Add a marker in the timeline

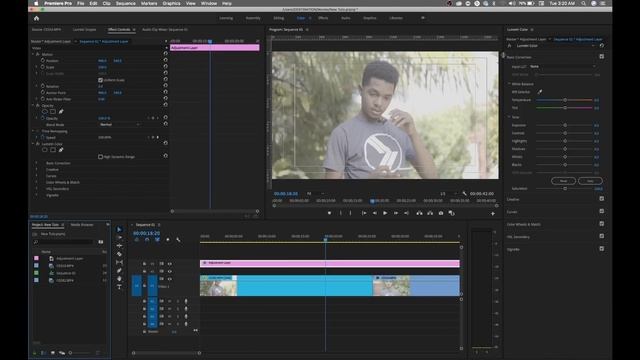coord(168,240)
